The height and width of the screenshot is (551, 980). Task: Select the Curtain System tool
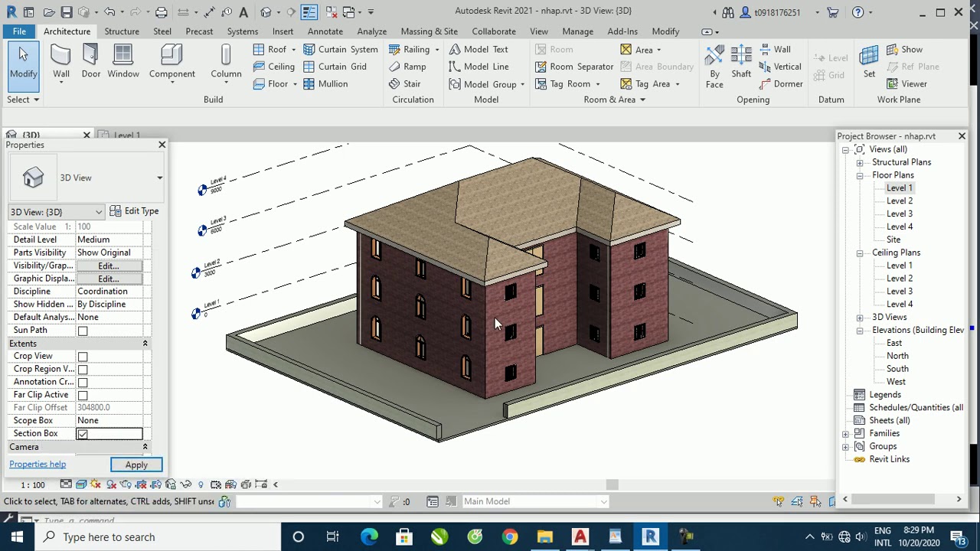pyautogui.click(x=340, y=49)
